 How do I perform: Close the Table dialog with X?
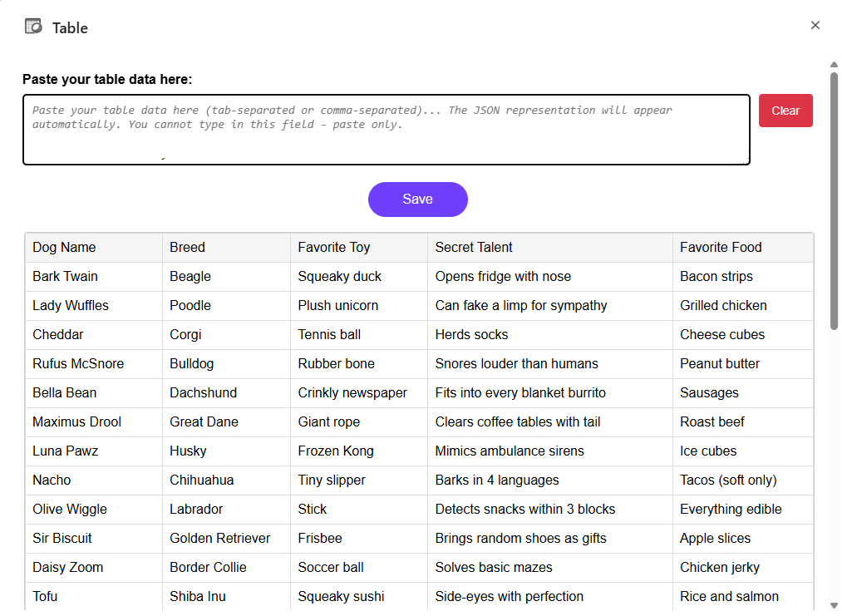coord(815,25)
